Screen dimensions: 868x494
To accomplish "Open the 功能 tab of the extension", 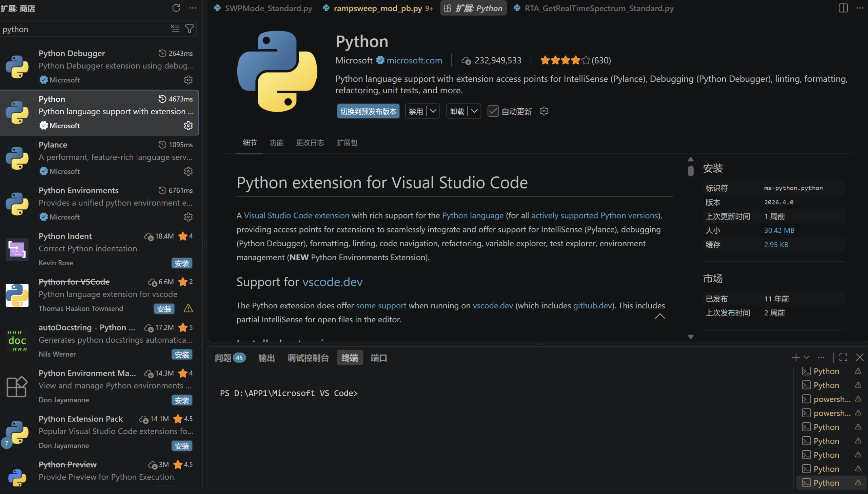I will pos(276,142).
